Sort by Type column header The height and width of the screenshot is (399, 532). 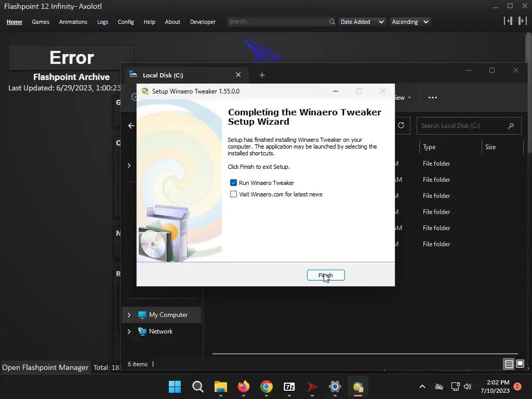450,147
